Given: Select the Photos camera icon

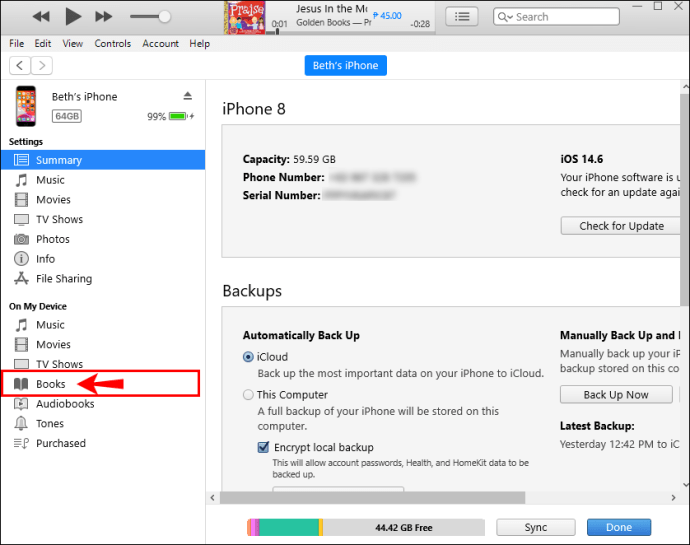Looking at the screenshot, I should tap(21, 239).
